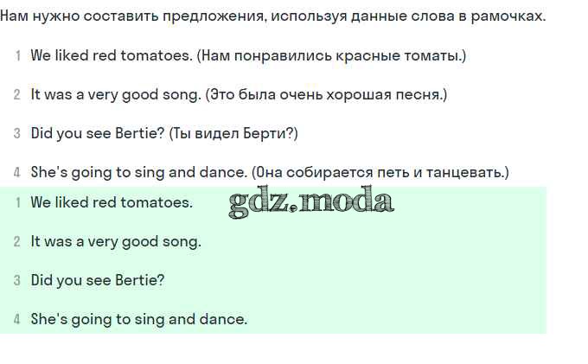Click the translation "Ты видел Берти?"

point(233,133)
